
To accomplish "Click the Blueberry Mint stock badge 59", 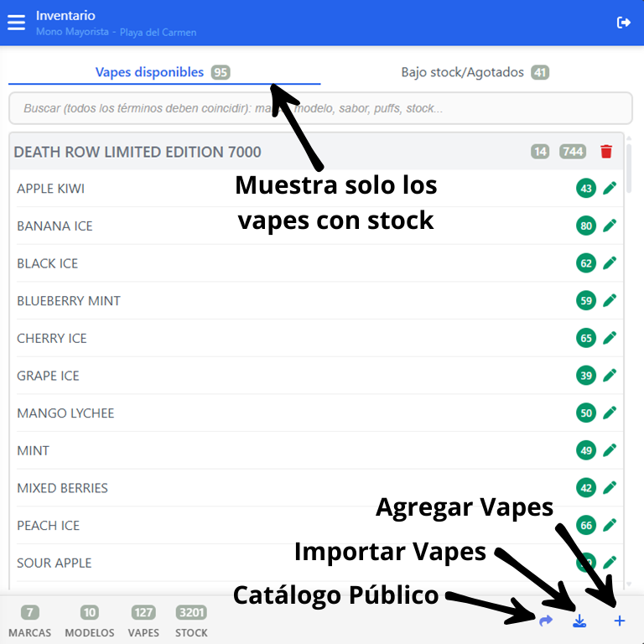I will point(586,300).
